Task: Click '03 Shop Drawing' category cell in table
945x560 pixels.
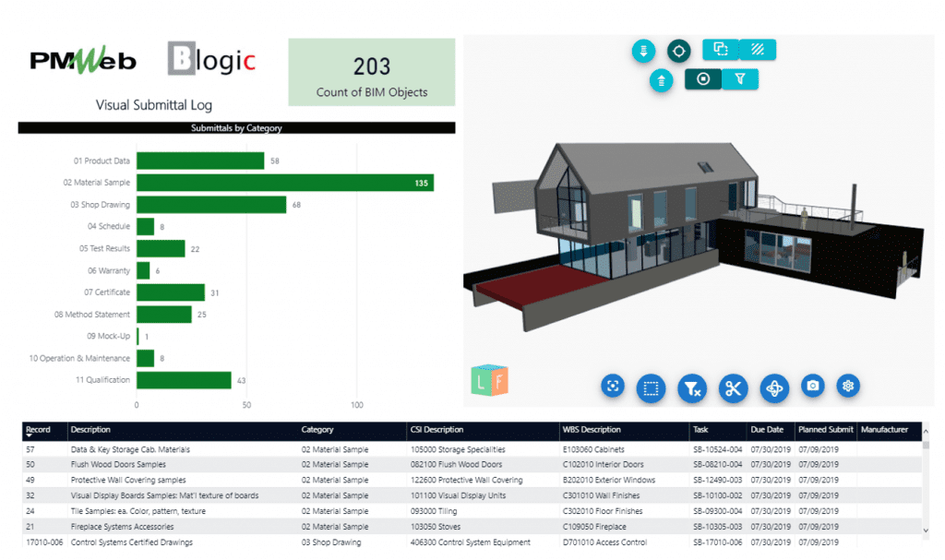Action: 331,542
